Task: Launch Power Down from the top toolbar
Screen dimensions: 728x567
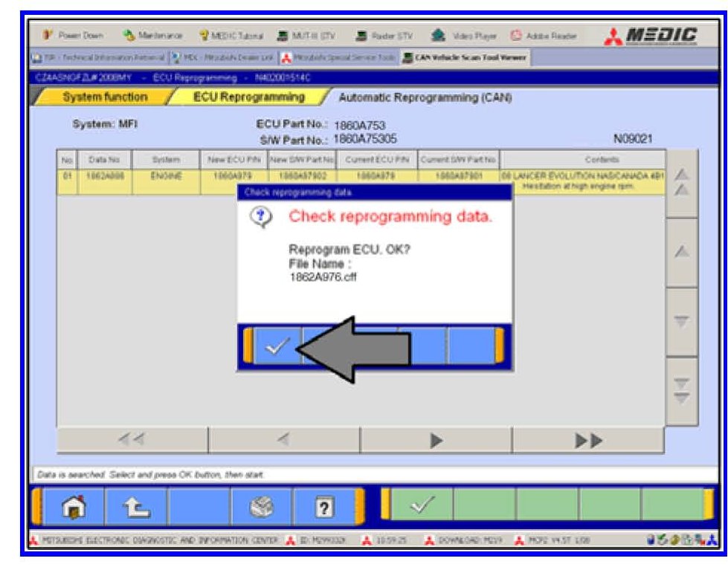Action: (73, 36)
